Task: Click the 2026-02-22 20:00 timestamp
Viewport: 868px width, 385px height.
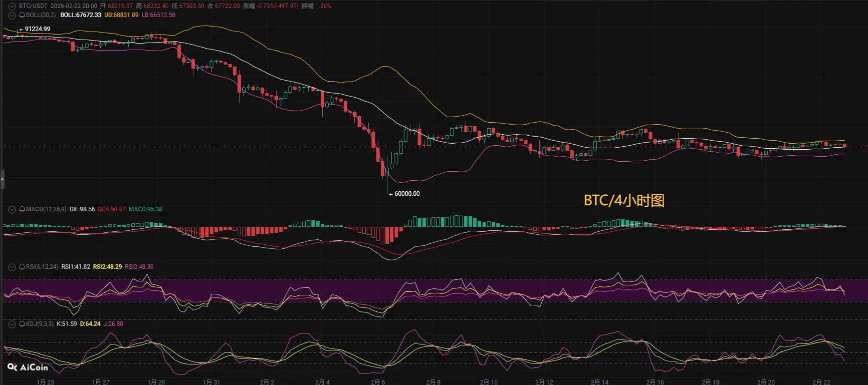Action: click(74, 6)
